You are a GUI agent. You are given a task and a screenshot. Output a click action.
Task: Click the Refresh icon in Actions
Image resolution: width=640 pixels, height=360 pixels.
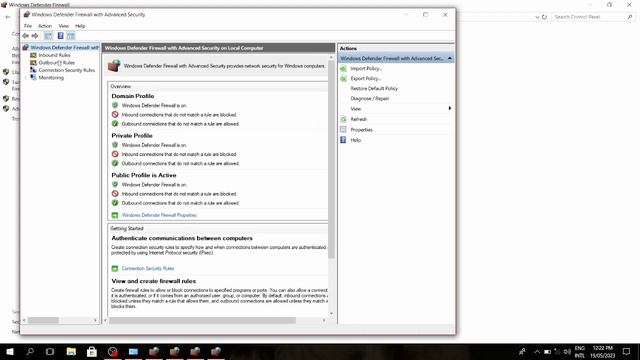click(x=343, y=119)
